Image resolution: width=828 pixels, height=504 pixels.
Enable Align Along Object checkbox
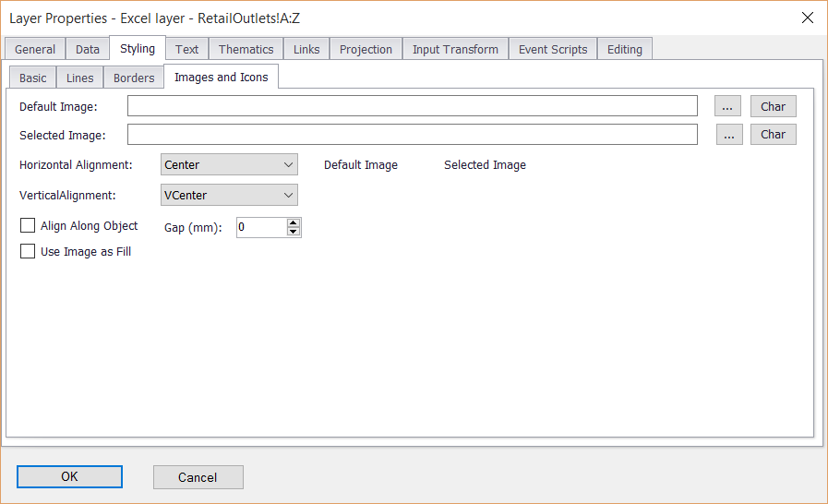(x=28, y=225)
